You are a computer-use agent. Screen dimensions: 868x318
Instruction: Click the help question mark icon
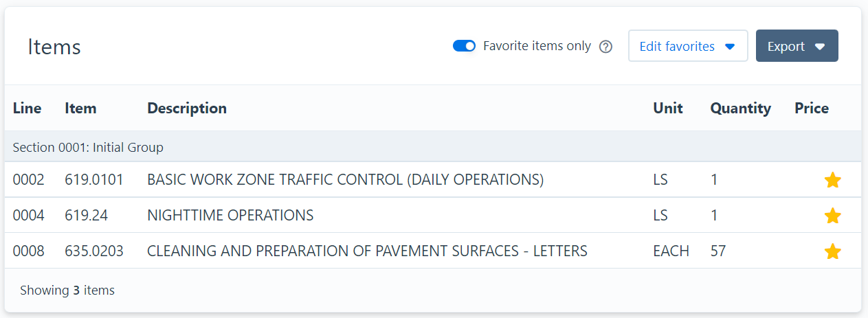(605, 47)
